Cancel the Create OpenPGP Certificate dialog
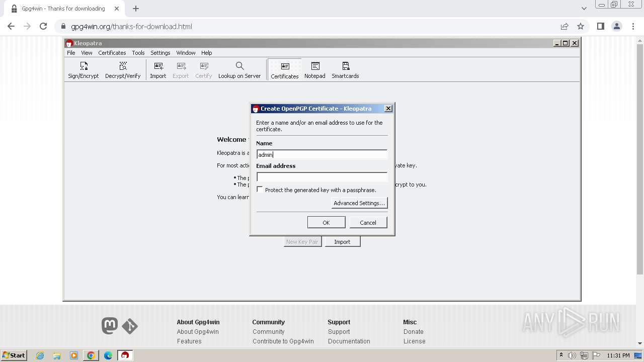This screenshot has height=362, width=644. [x=368, y=222]
